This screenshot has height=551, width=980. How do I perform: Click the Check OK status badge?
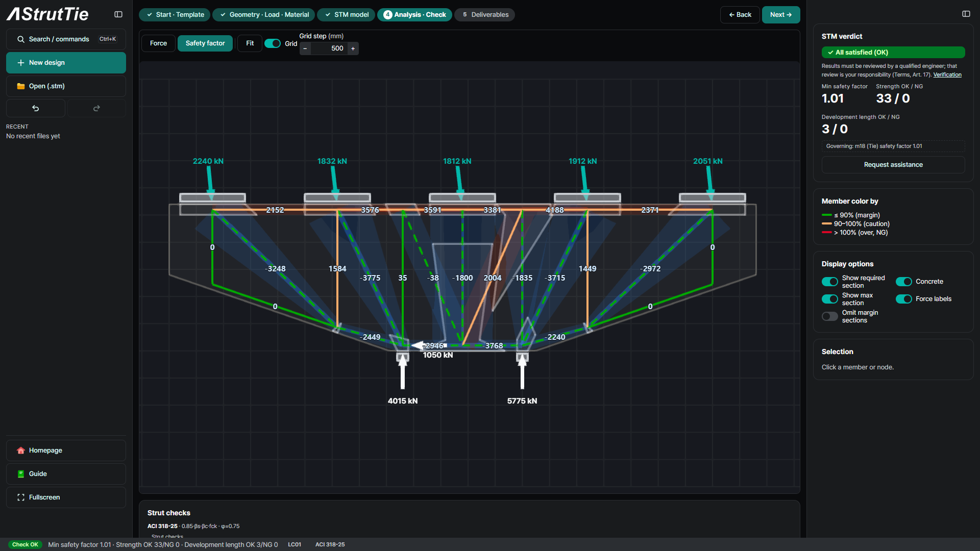coord(25,545)
